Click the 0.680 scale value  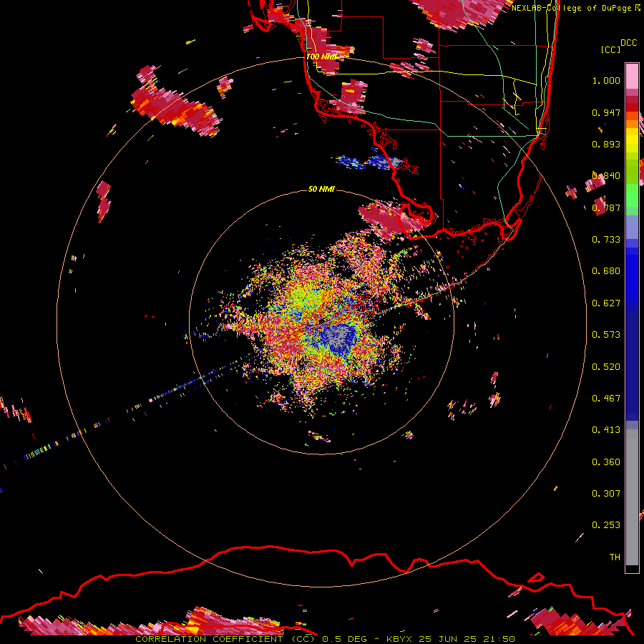pyautogui.click(x=606, y=271)
